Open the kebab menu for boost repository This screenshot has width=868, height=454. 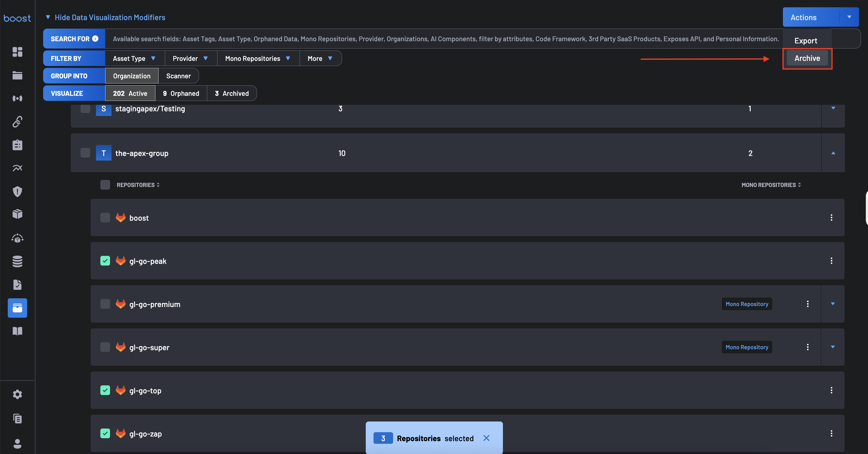(831, 217)
